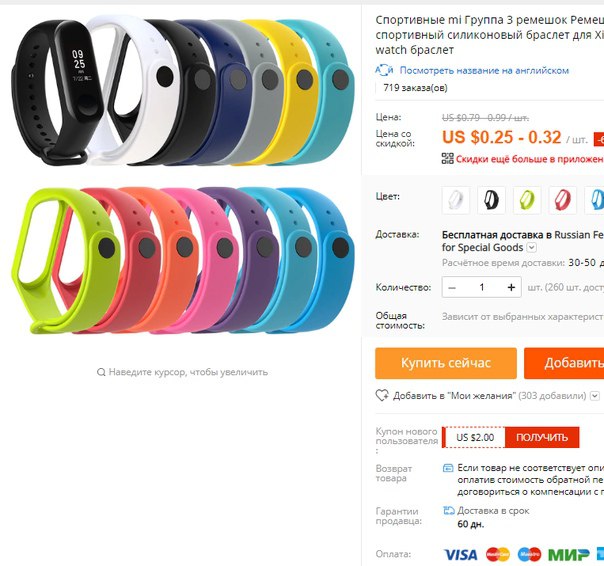Click the Maestro payment logo
This screenshot has width=604, height=566.
point(529,554)
